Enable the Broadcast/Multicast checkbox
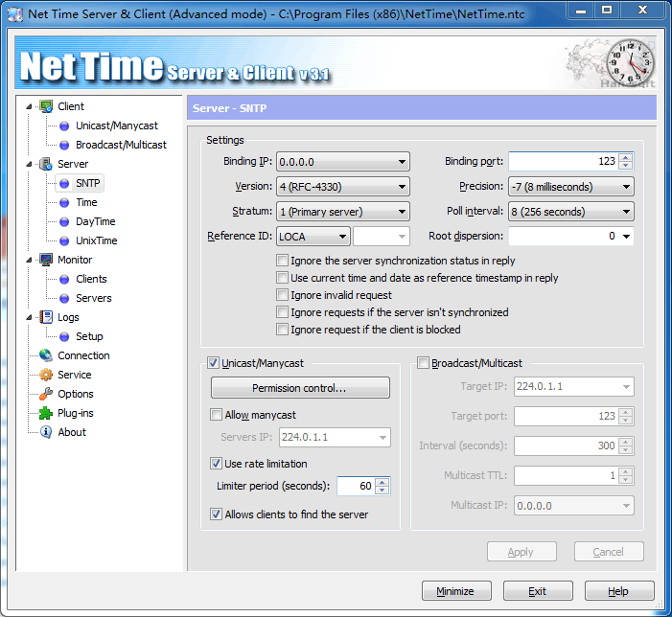 (424, 363)
